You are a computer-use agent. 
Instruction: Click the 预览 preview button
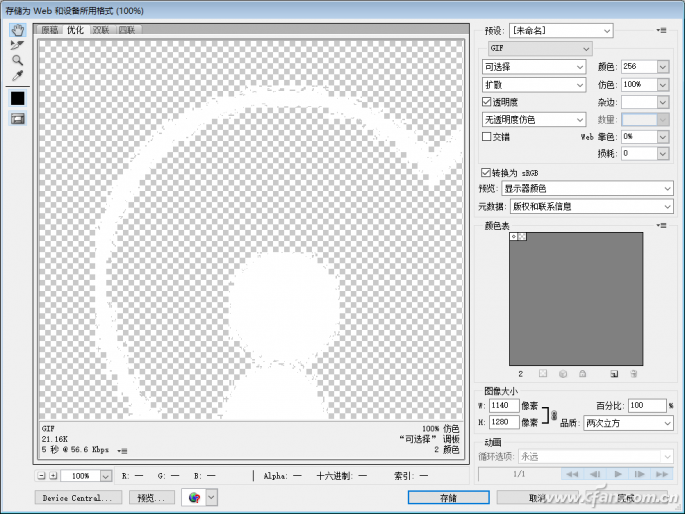[x=152, y=498]
